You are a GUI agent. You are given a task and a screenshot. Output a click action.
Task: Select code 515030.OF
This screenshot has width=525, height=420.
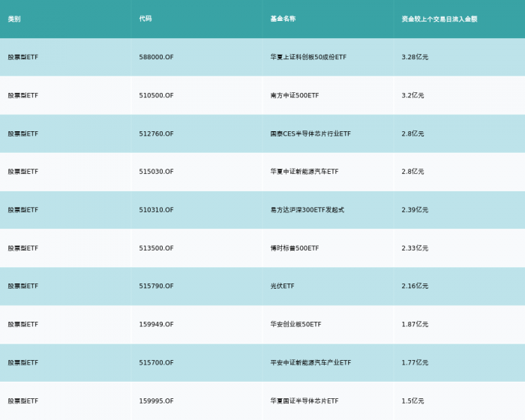[x=156, y=172]
